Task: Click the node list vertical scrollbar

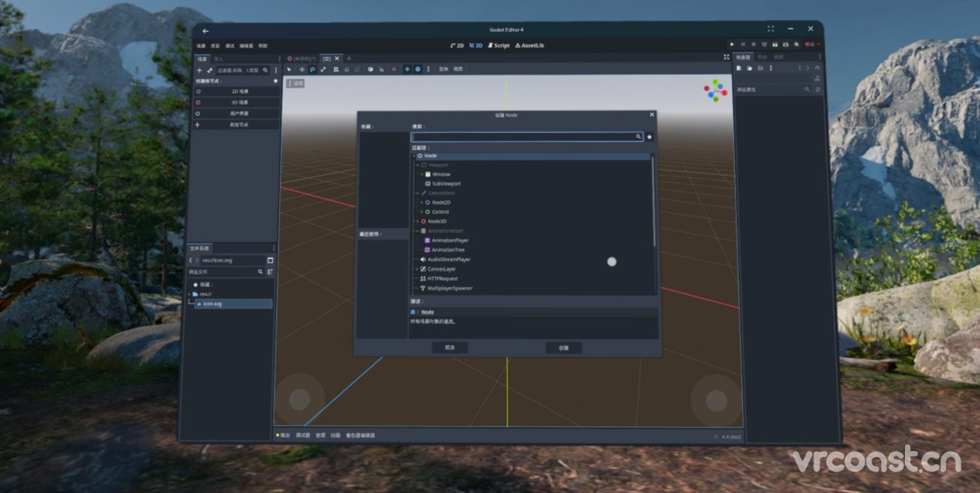Action: click(x=654, y=201)
